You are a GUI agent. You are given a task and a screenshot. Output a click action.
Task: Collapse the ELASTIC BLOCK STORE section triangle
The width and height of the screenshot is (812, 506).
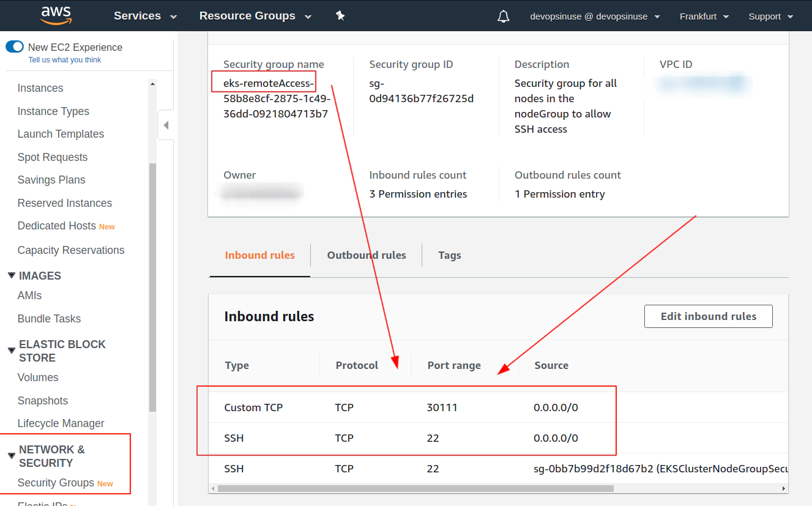coord(12,351)
